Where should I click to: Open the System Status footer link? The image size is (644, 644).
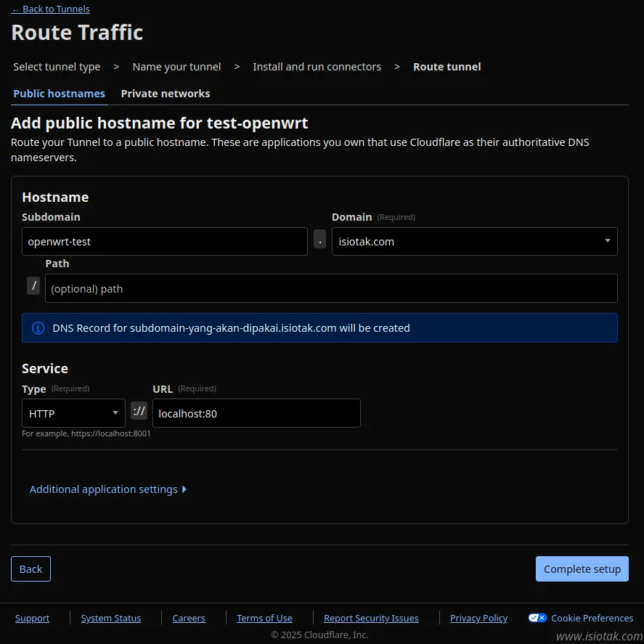coord(111,618)
